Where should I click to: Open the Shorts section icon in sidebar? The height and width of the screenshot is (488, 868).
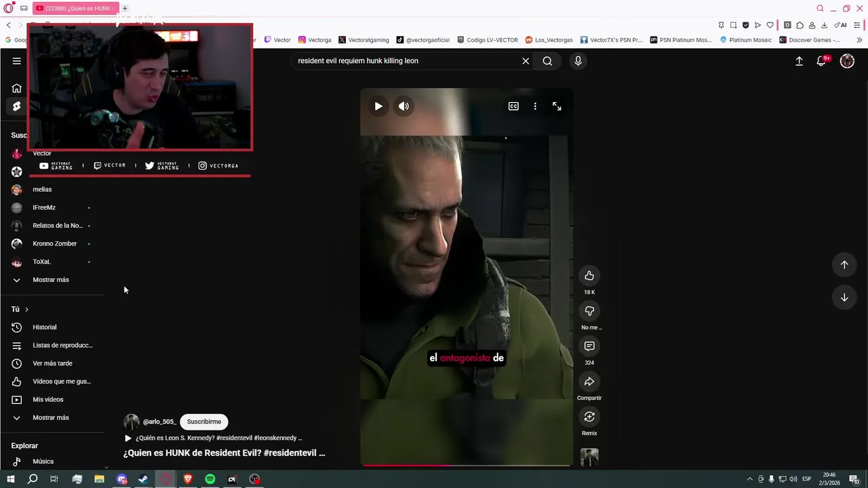click(16, 106)
